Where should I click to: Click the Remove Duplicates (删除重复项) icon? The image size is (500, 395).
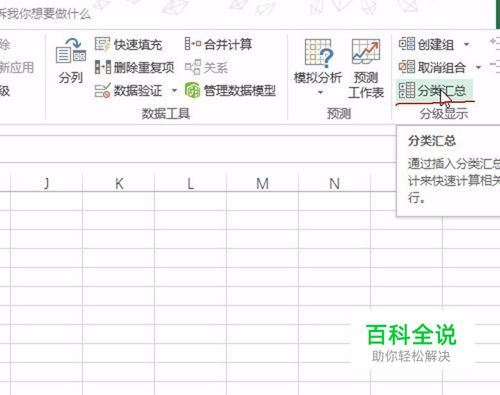pos(103,67)
